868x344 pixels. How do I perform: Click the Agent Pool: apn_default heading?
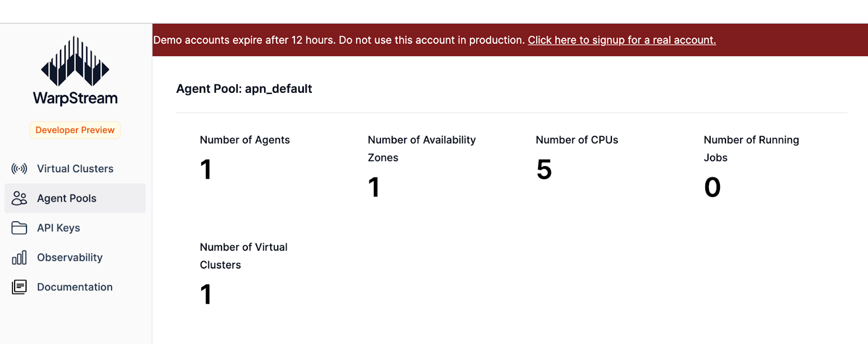click(x=244, y=89)
